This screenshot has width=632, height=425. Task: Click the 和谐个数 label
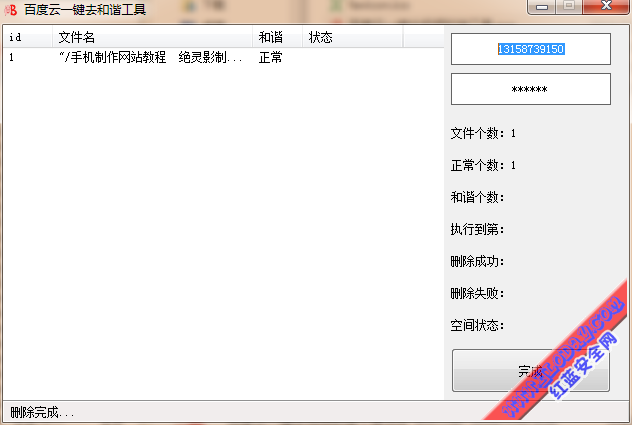(x=477, y=197)
